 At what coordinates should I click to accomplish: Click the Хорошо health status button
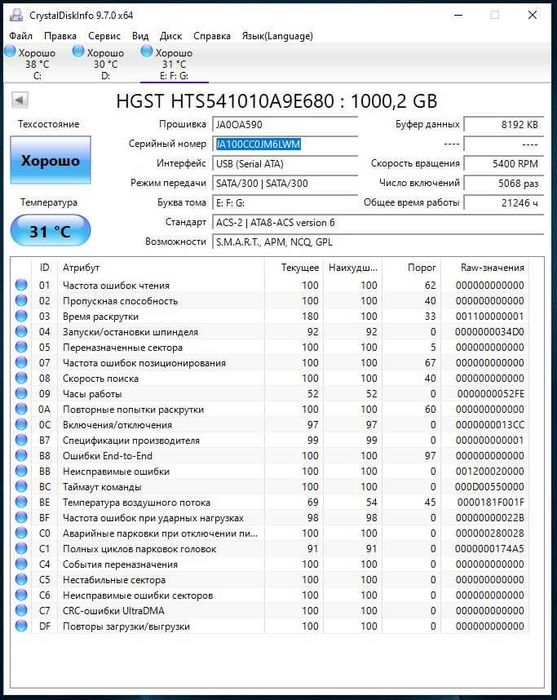(x=50, y=160)
